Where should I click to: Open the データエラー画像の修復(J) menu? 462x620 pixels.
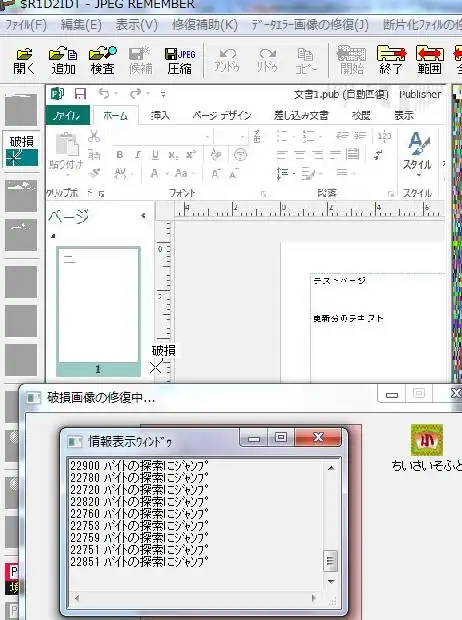coord(310,25)
